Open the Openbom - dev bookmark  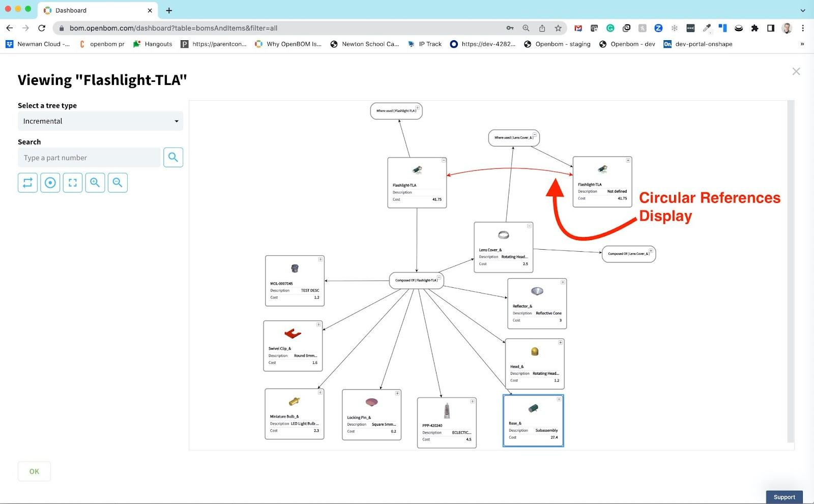point(627,44)
